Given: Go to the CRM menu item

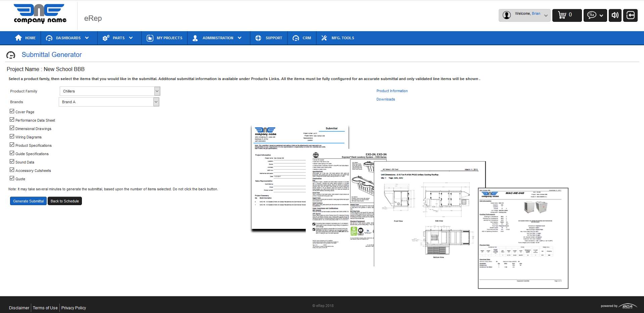Looking at the screenshot, I should (302, 38).
